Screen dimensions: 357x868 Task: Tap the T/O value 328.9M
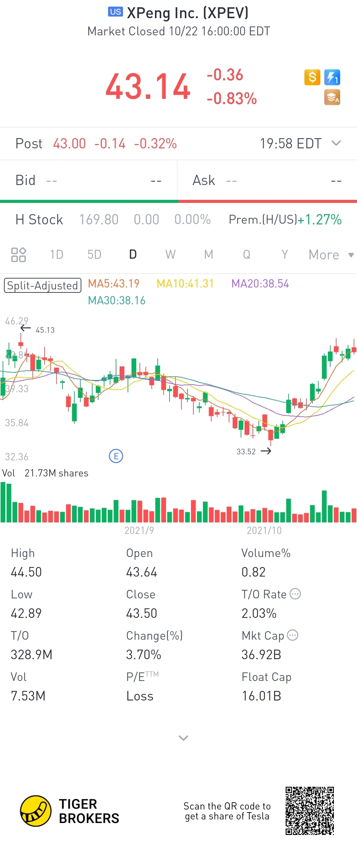[32, 655]
